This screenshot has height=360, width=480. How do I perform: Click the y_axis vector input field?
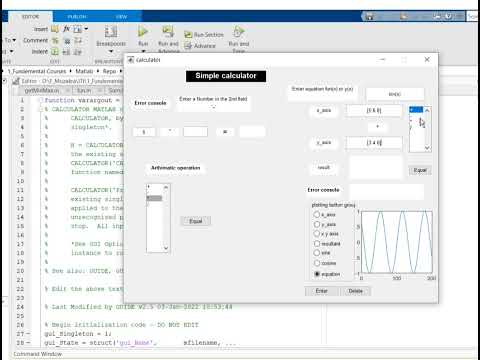(x=374, y=143)
